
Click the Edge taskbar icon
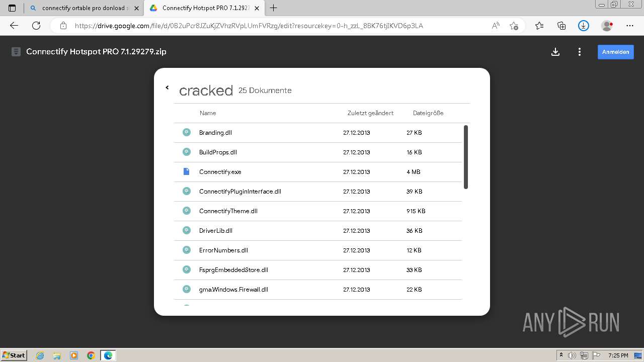pyautogui.click(x=108, y=355)
